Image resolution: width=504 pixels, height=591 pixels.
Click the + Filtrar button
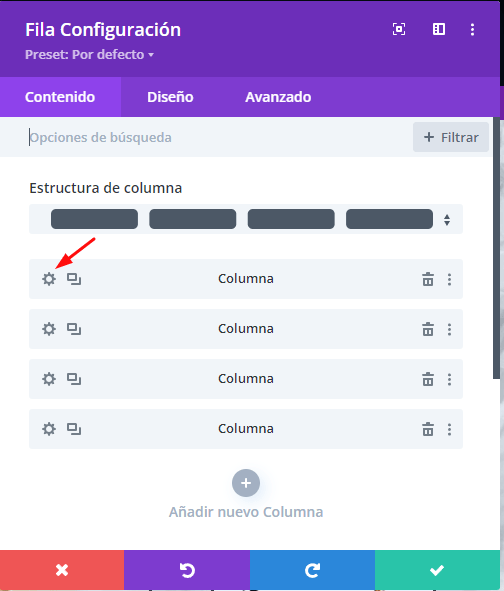[x=451, y=137]
